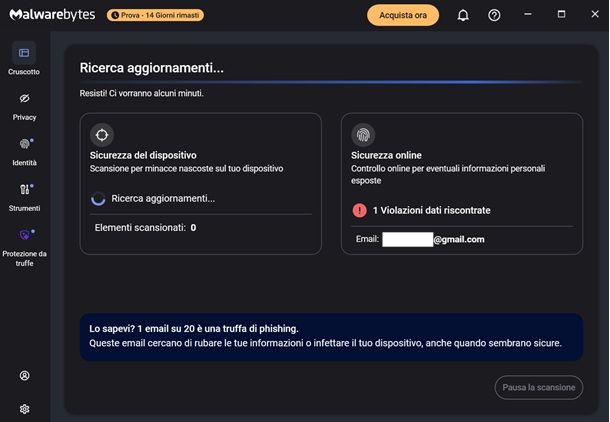Open the Privacy crossed-eye icon
The image size is (610, 422).
(x=24, y=98)
